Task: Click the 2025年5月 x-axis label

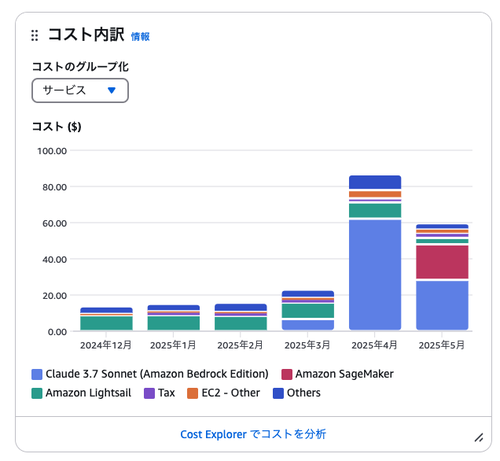Action: click(442, 345)
